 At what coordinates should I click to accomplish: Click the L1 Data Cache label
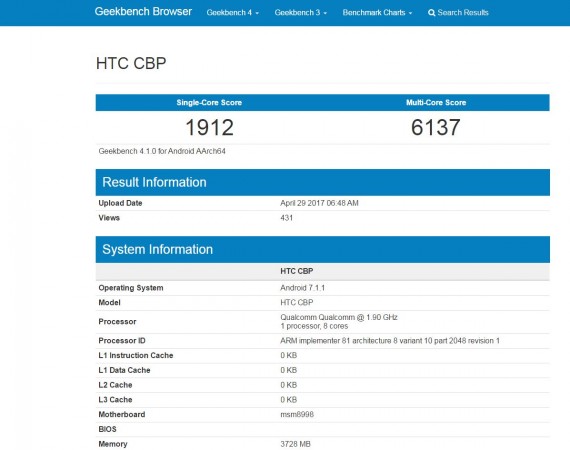[x=124, y=370]
